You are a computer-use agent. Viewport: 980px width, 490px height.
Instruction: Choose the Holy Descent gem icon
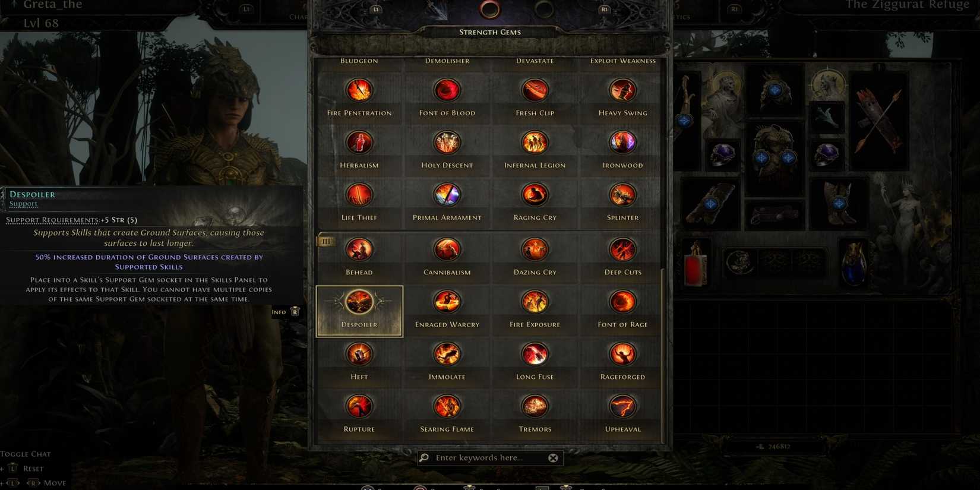[447, 143]
